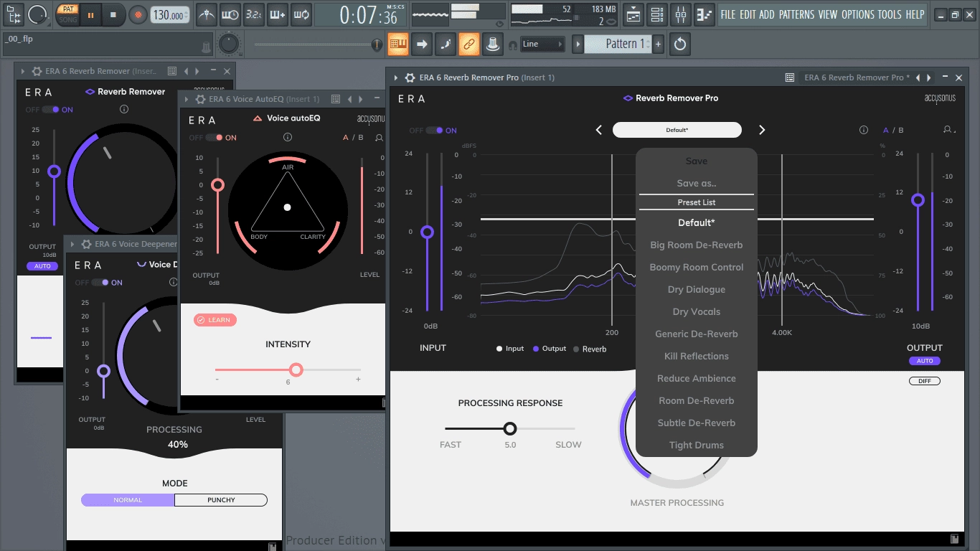Go to previous preset with left chevron
980x551 pixels.
pos(599,130)
